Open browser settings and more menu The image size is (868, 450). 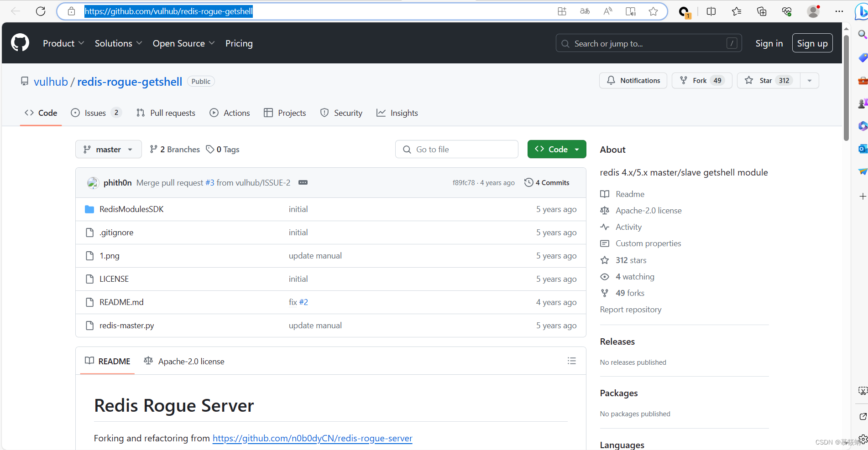point(839,11)
